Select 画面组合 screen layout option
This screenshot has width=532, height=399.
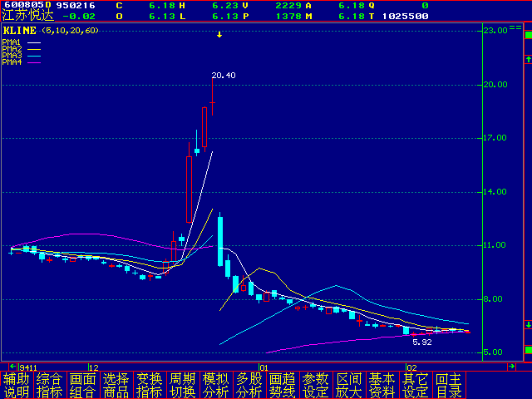click(83, 385)
